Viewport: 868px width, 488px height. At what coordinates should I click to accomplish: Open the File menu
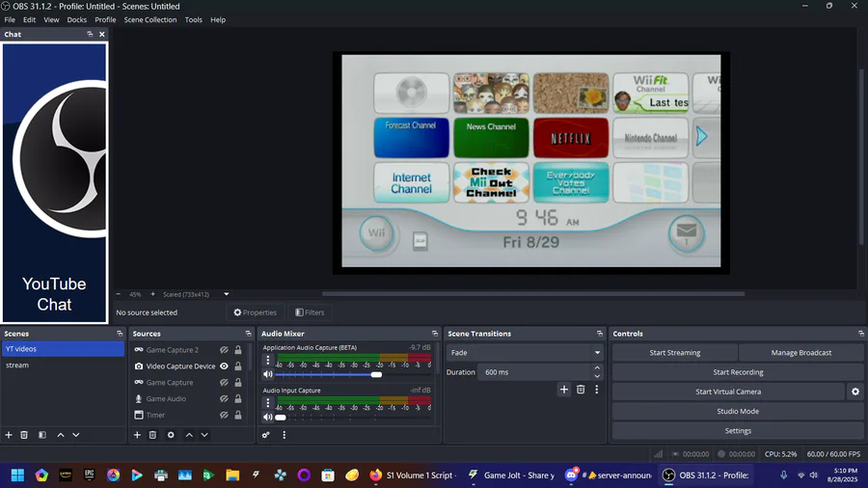[x=10, y=19]
